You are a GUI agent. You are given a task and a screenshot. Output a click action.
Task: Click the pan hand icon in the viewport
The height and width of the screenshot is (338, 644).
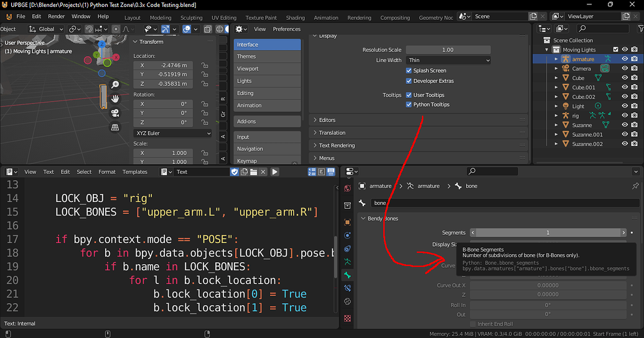point(115,99)
